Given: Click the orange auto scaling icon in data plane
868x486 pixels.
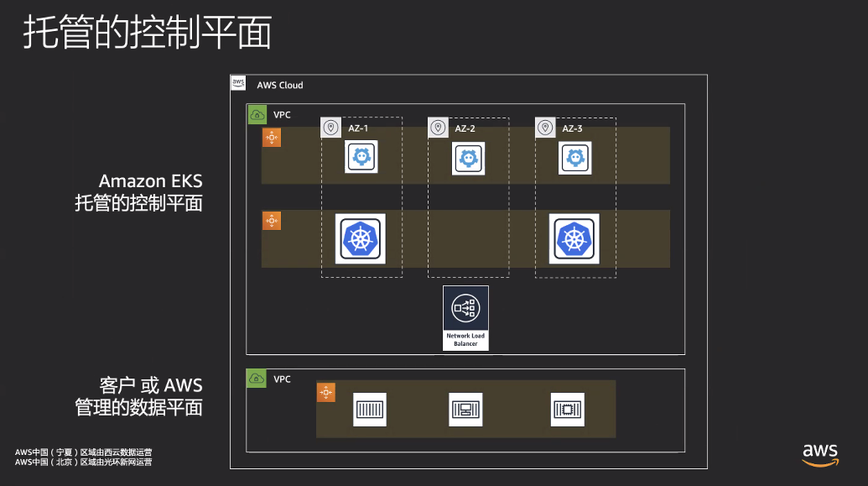Looking at the screenshot, I should [x=326, y=392].
